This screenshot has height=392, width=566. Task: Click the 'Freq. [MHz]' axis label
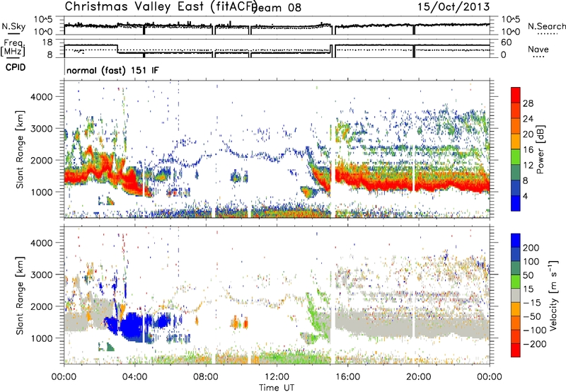13,48
